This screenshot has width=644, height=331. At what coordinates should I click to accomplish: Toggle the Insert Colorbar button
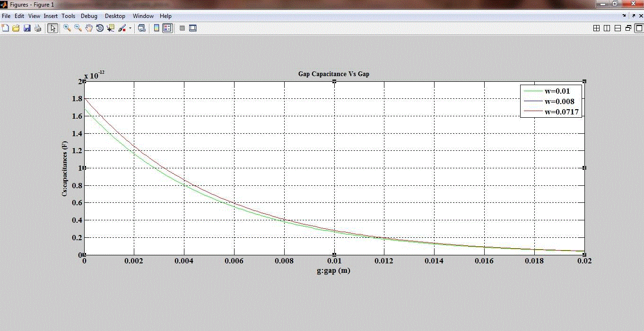pyautogui.click(x=157, y=28)
